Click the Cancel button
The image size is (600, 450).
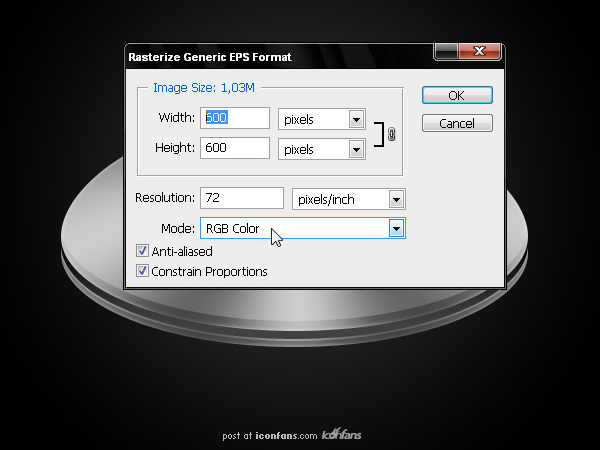click(457, 123)
